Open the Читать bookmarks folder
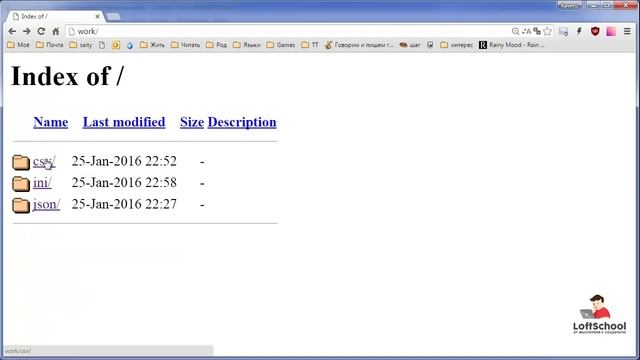Viewport: 640px width, 360px height. pos(186,45)
